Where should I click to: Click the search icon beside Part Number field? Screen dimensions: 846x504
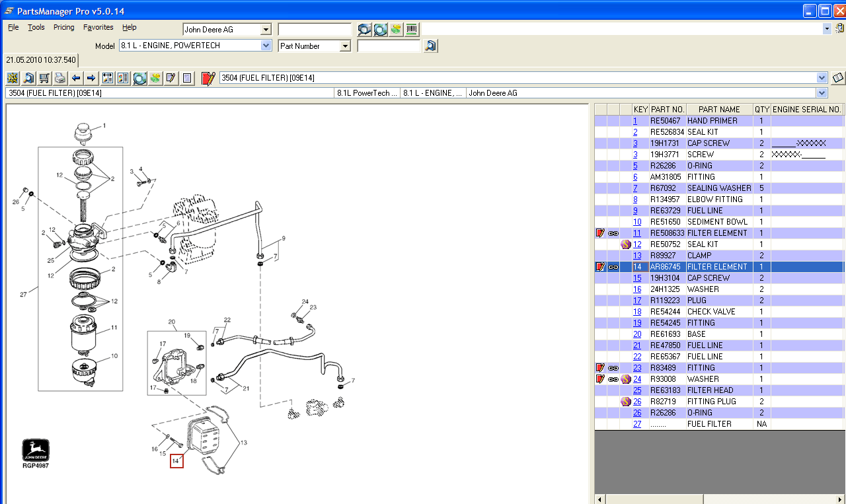point(430,46)
